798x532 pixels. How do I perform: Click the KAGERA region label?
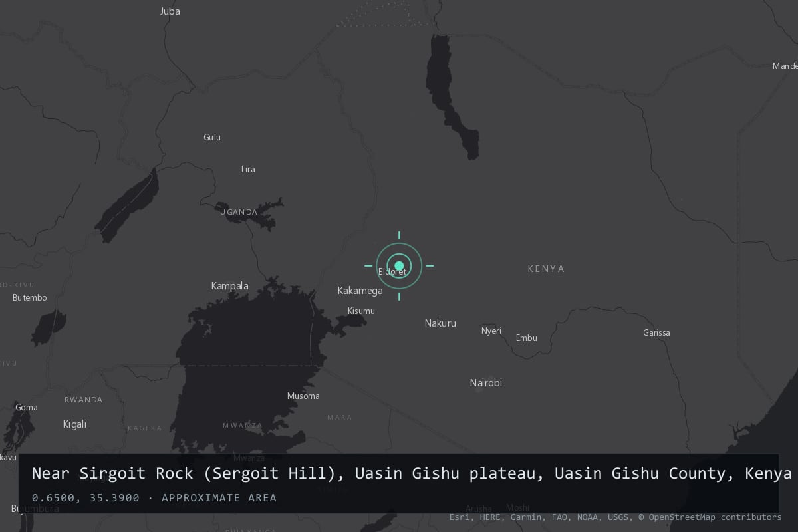point(144,428)
